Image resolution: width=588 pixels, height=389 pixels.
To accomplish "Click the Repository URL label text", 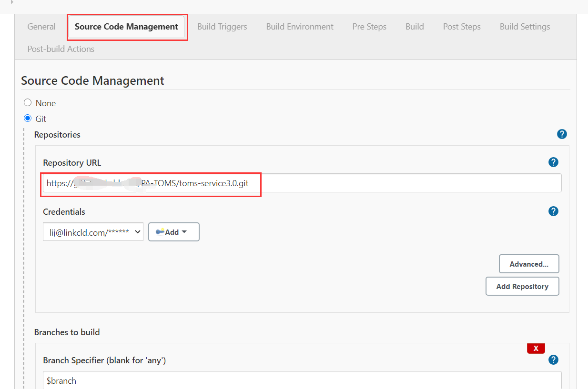I will click(72, 162).
